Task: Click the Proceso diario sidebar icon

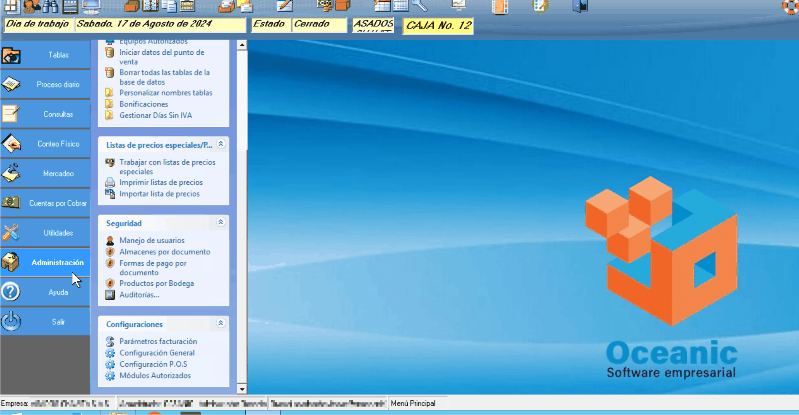Action: 12,85
